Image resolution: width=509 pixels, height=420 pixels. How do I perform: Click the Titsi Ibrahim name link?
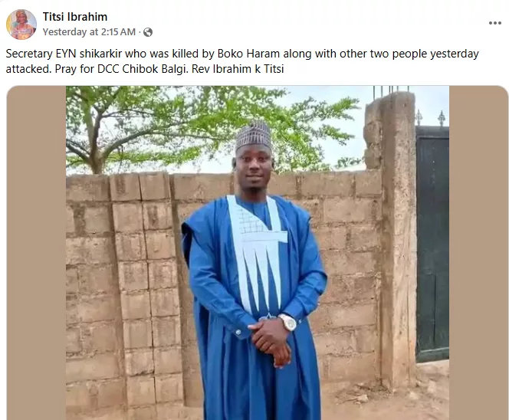point(75,17)
